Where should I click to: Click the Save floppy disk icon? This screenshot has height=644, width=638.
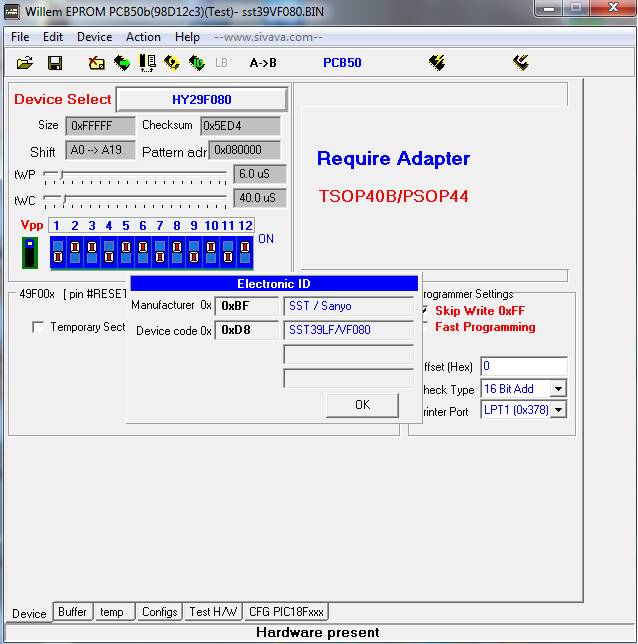(x=55, y=63)
